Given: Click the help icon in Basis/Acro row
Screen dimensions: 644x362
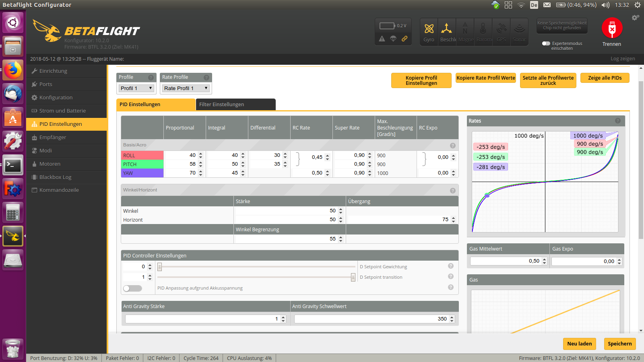Looking at the screenshot, I should point(453,145).
